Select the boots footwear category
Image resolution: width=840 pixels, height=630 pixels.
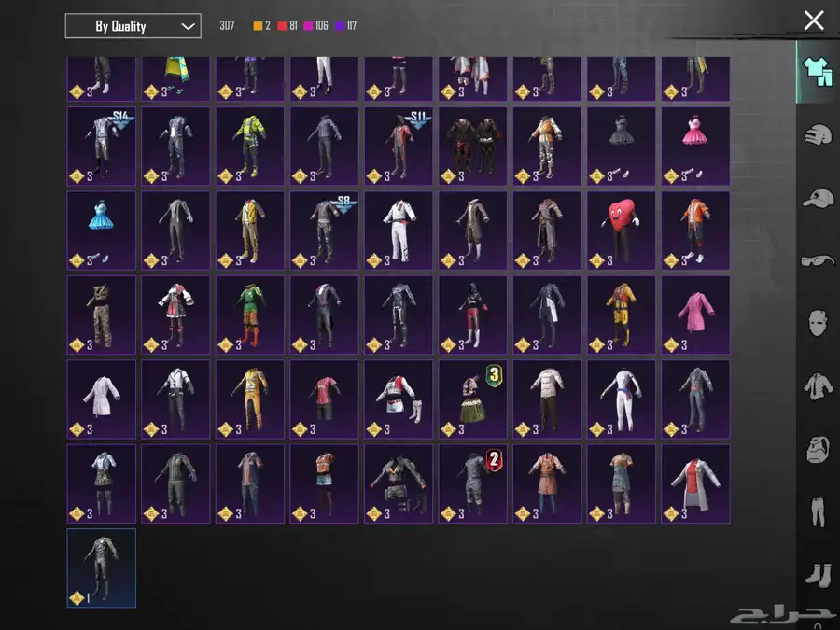(x=818, y=575)
